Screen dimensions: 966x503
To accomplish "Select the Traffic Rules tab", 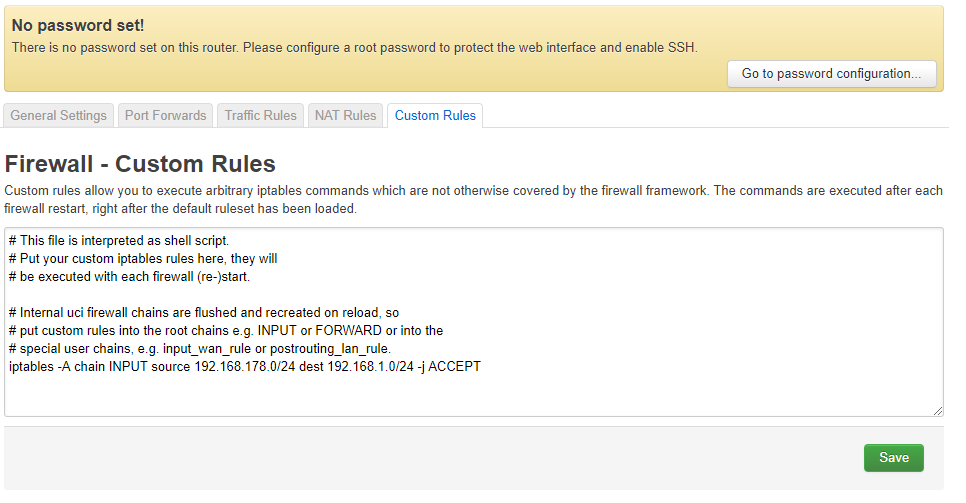I will [260, 116].
